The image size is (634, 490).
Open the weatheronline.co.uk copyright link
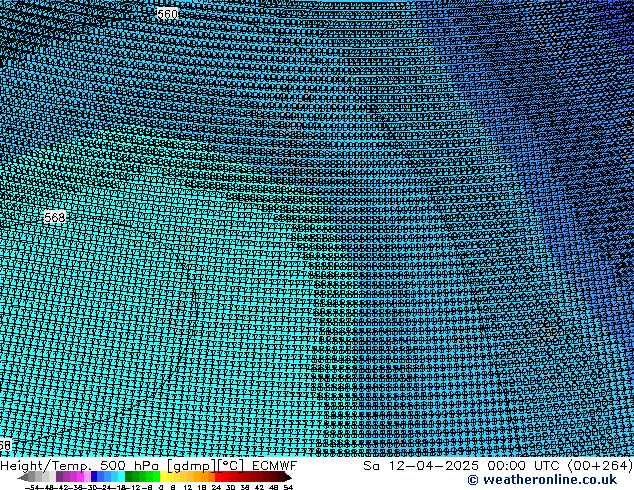point(542,480)
